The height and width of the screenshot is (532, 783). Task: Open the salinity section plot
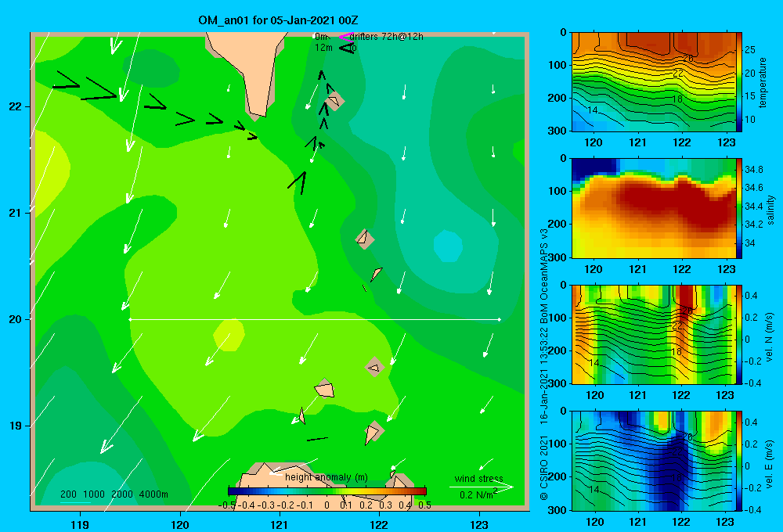click(654, 208)
